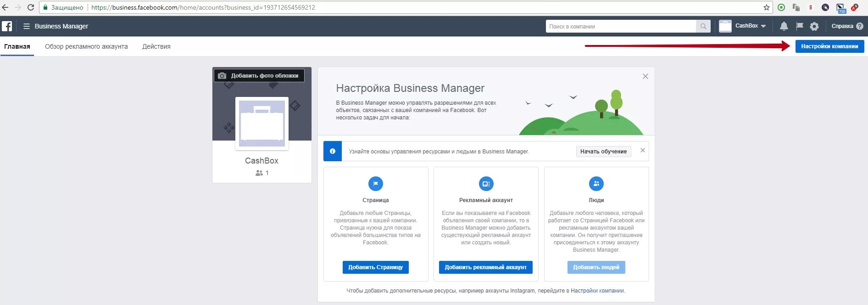Click Добавить людей button
Viewport: 868px width, 305px height.
pyautogui.click(x=596, y=267)
